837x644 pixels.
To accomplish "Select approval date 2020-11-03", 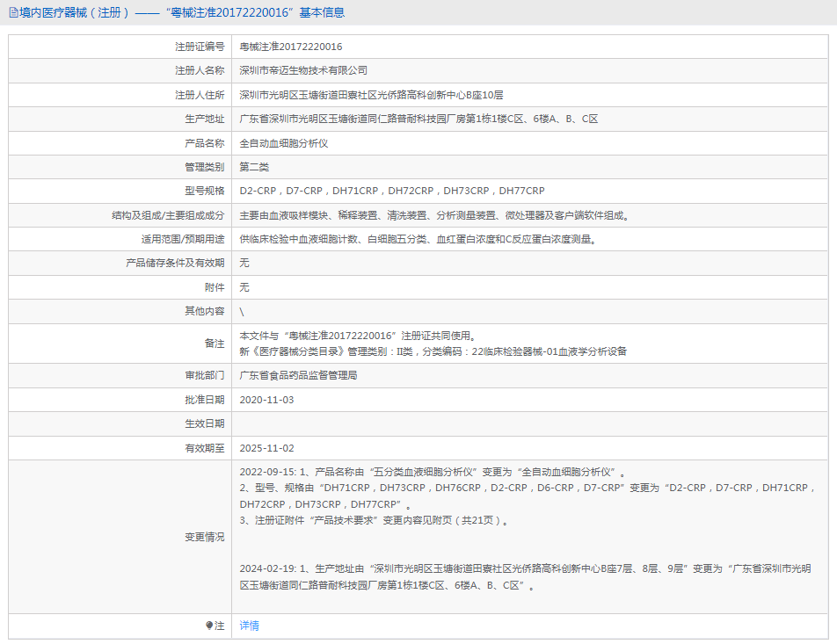I will [x=266, y=400].
